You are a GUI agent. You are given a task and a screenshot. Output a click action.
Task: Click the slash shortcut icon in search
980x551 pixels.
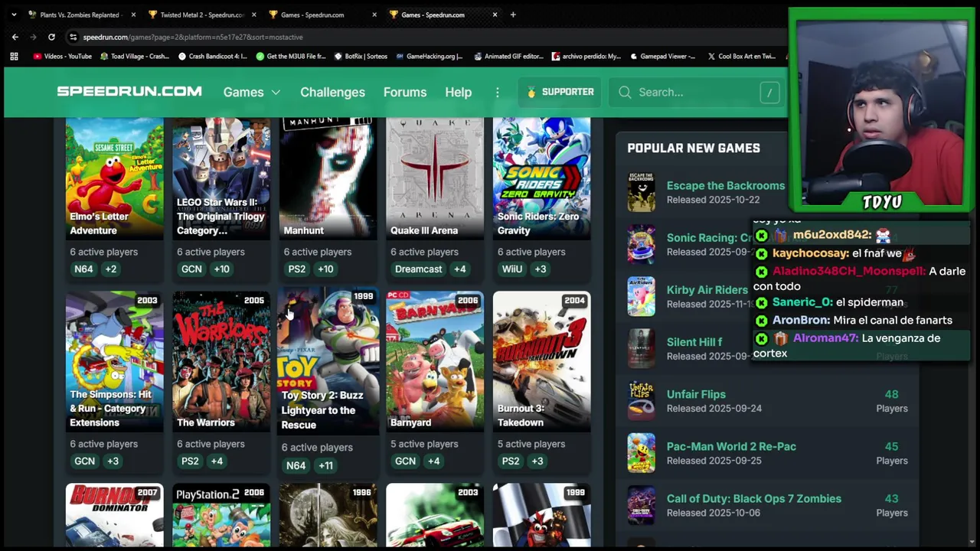[769, 92]
